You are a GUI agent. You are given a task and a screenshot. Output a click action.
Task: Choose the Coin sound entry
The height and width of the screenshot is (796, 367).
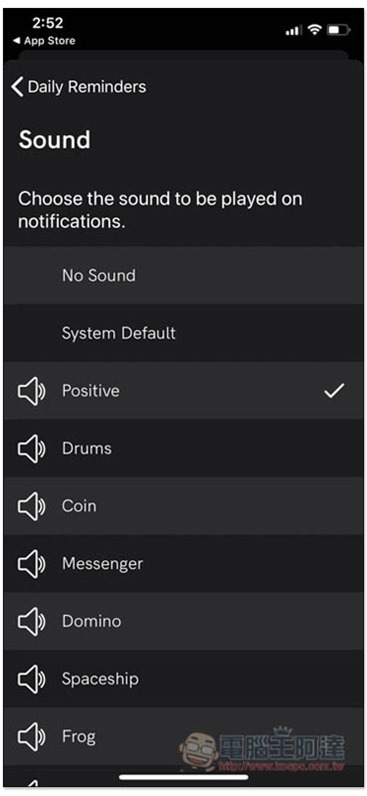[x=183, y=506]
